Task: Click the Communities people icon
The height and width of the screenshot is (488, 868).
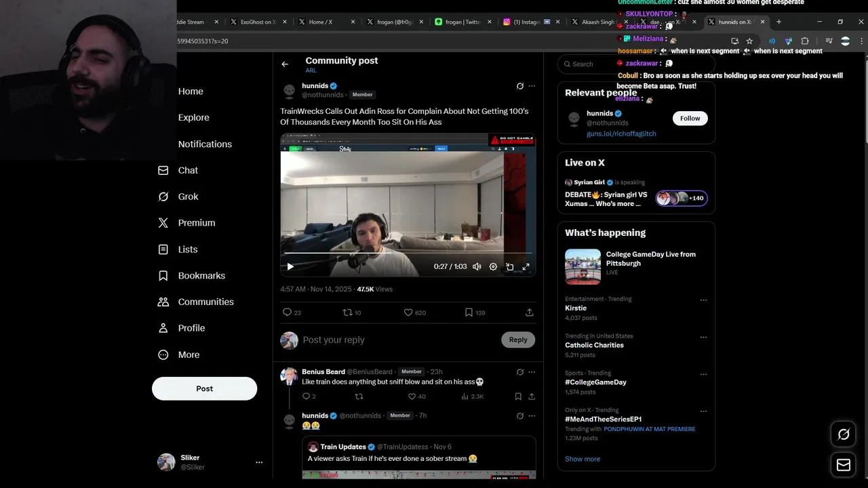Action: pyautogui.click(x=163, y=302)
